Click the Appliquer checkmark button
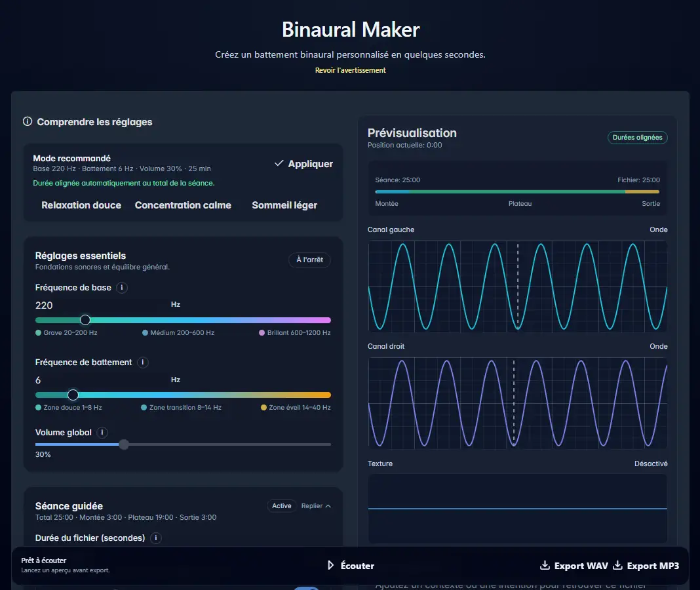 tap(303, 164)
